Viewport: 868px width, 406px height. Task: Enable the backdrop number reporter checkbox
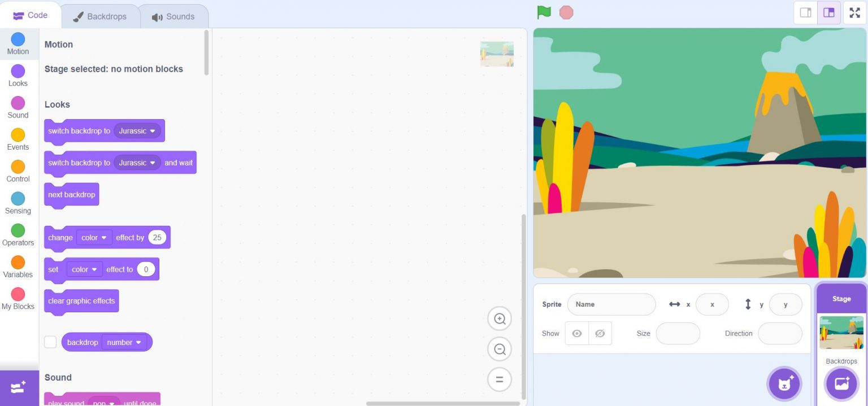point(50,342)
